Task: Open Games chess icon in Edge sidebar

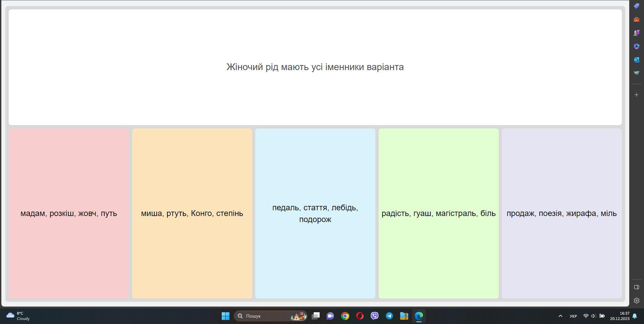Action: click(636, 33)
